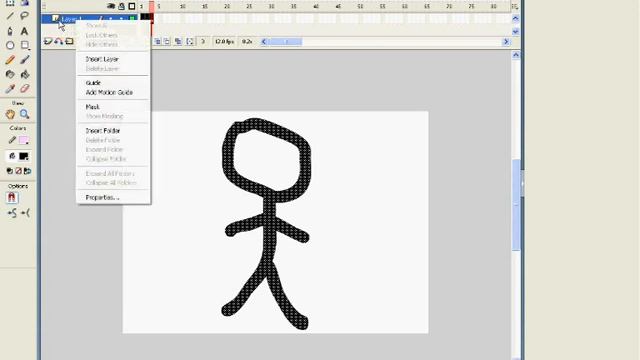The height and width of the screenshot is (360, 640).
Task: Open Properties... from context menu
Action: (102, 198)
